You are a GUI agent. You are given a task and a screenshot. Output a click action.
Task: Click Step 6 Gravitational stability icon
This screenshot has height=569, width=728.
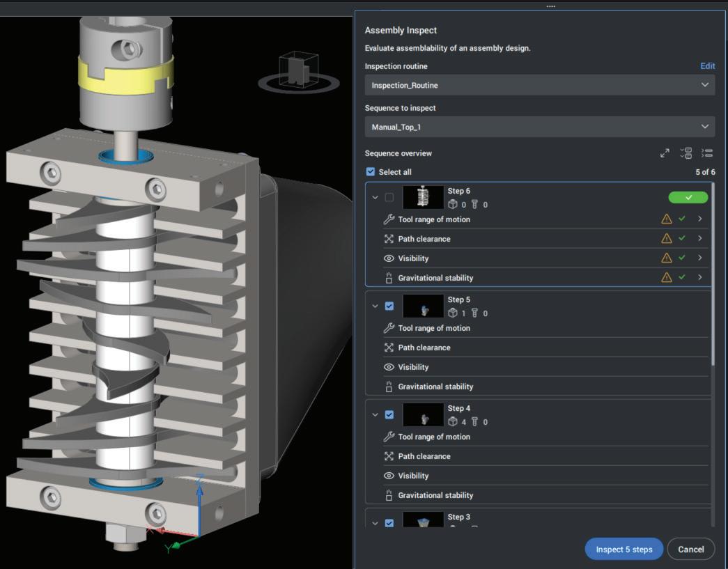click(x=389, y=278)
